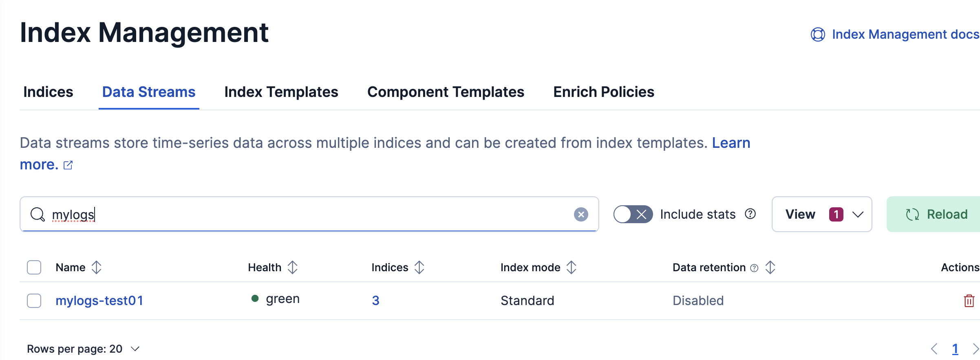Check the select-all rows checkbox
This screenshot has height=360, width=980.
[34, 268]
